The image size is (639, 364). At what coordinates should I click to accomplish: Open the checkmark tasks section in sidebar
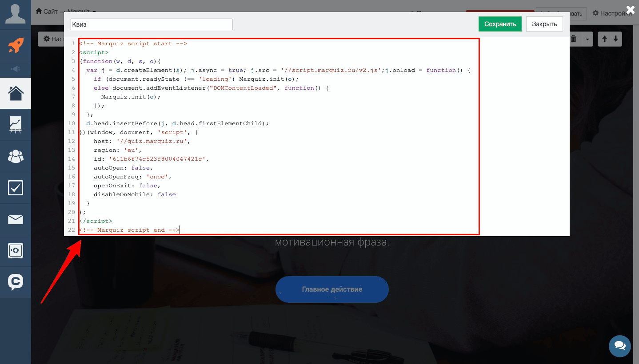16,188
